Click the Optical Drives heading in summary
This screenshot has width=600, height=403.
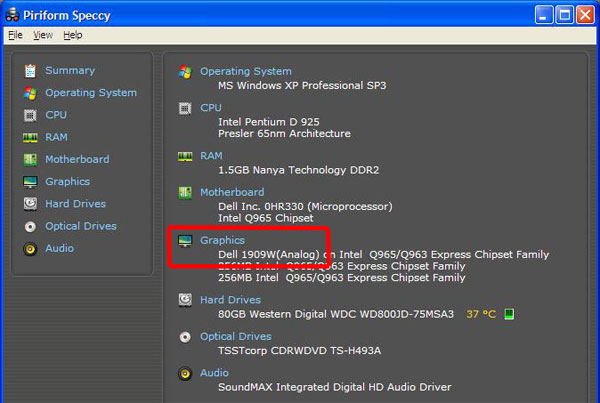pyautogui.click(x=236, y=336)
